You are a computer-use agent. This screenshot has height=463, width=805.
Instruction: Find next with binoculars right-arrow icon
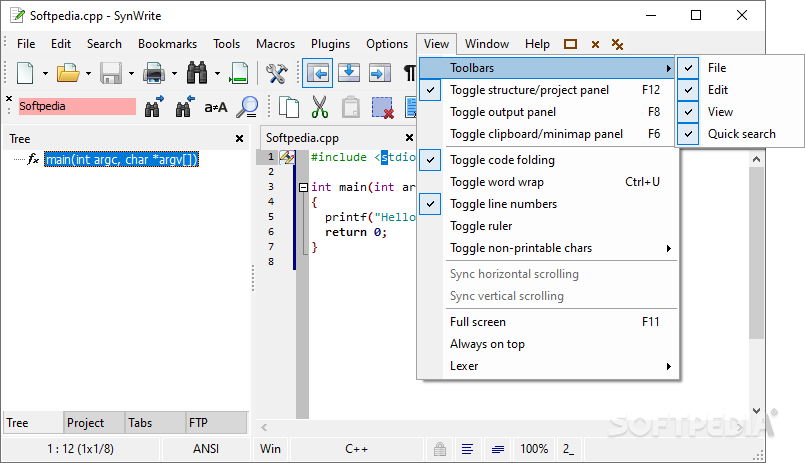point(154,106)
